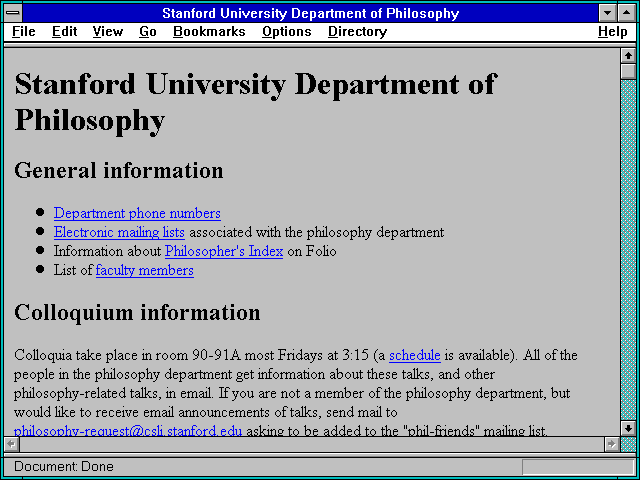Screen dimensions: 640x480
Task: Click the vertical scrollbar track below the thumb
Action: (628, 250)
